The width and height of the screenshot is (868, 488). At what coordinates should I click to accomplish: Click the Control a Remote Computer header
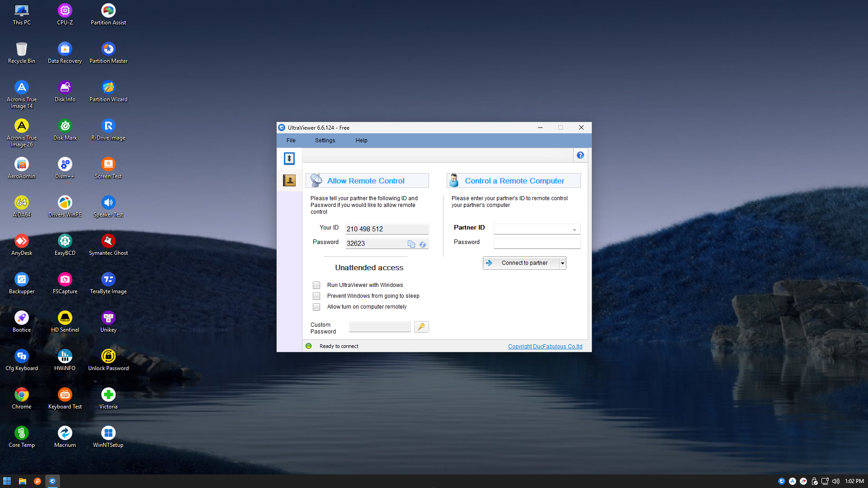pyautogui.click(x=514, y=181)
